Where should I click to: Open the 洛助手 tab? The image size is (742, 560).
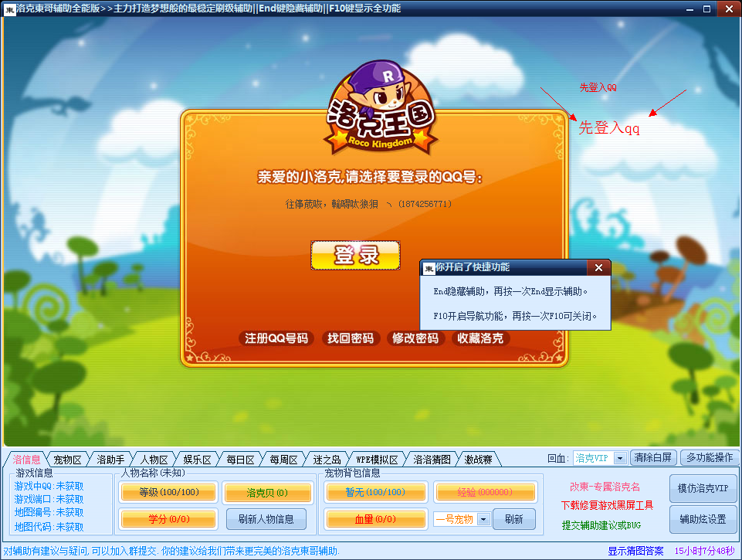(x=110, y=459)
